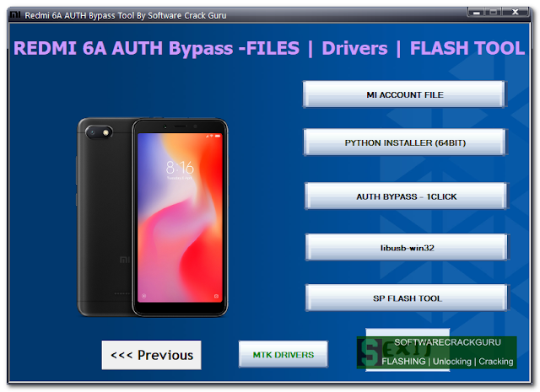This screenshot has width=540, height=392.
Task: Minimize the Redmi 6A tool window
Action: 476,13
